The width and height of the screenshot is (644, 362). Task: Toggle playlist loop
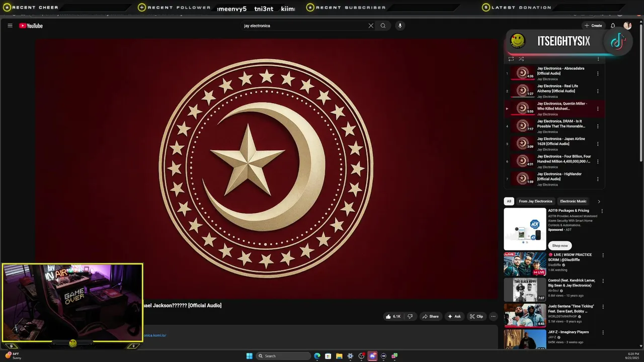(511, 59)
